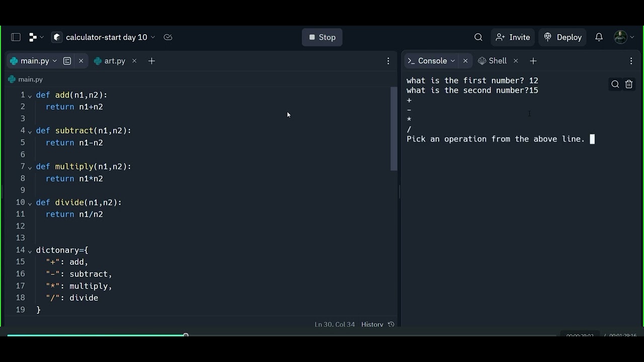The width and height of the screenshot is (644, 362).
Task: Open the Console tab dropdown chevron
Action: (x=453, y=61)
